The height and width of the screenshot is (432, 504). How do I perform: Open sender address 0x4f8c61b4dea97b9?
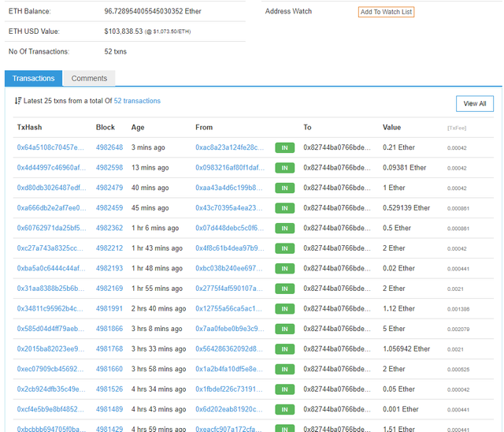pos(230,248)
